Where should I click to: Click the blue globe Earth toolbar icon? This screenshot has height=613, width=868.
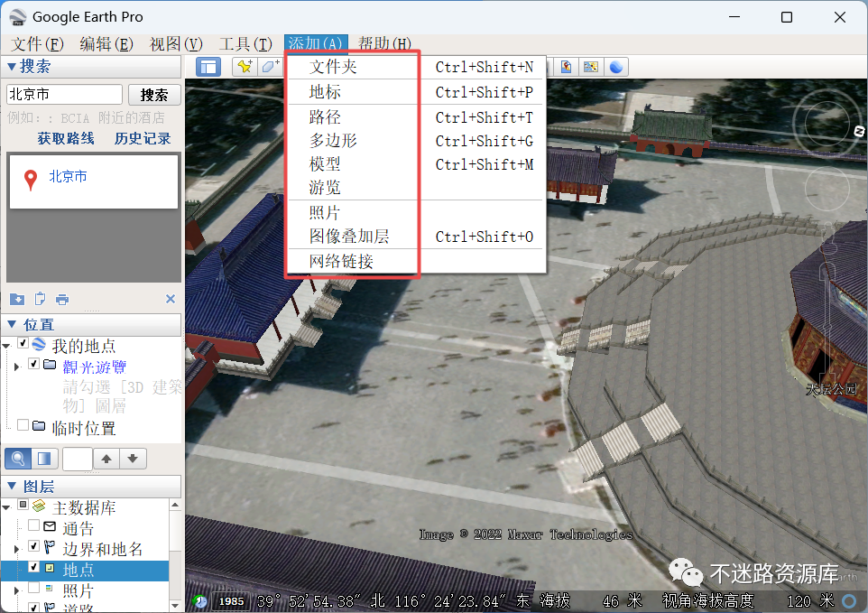615,67
